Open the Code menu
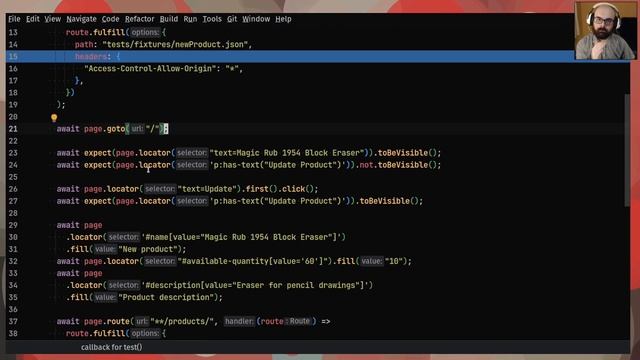640x360 pixels. coord(110,19)
